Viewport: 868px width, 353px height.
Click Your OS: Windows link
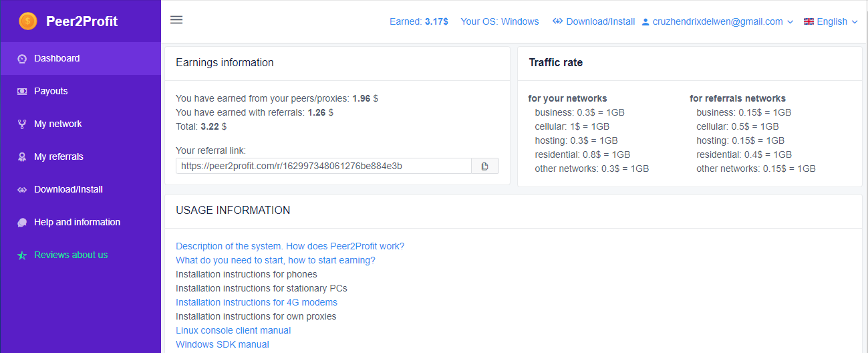500,21
